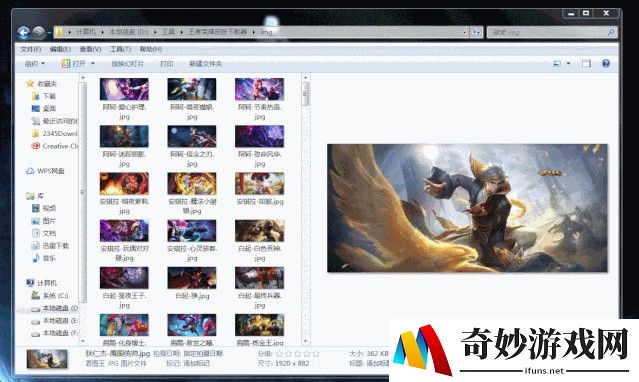Image resolution: width=639 pixels, height=382 pixels.
Task: Open the 工具(T) menu
Action: (x=120, y=49)
